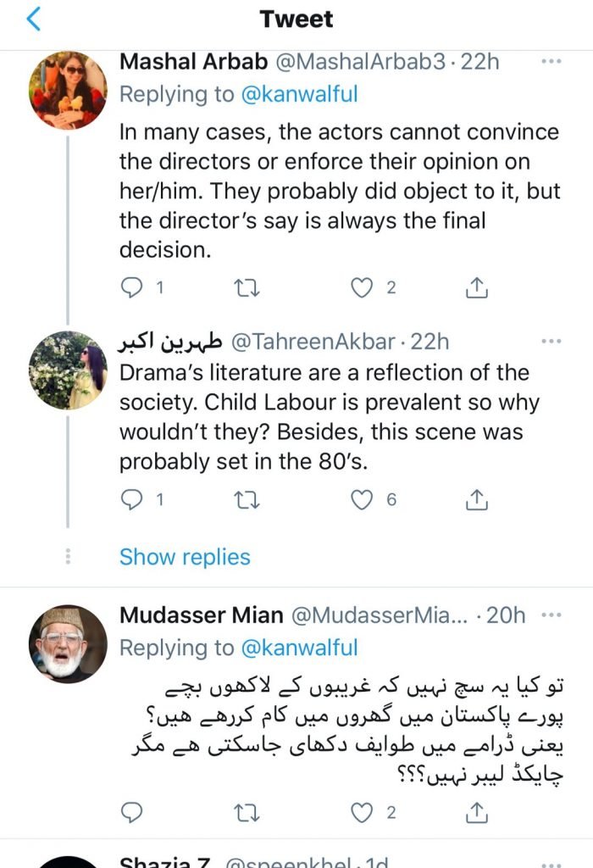Viewport: 593px width, 868px height.
Task: Like Mashal Arbab's tweet
Action: [363, 288]
